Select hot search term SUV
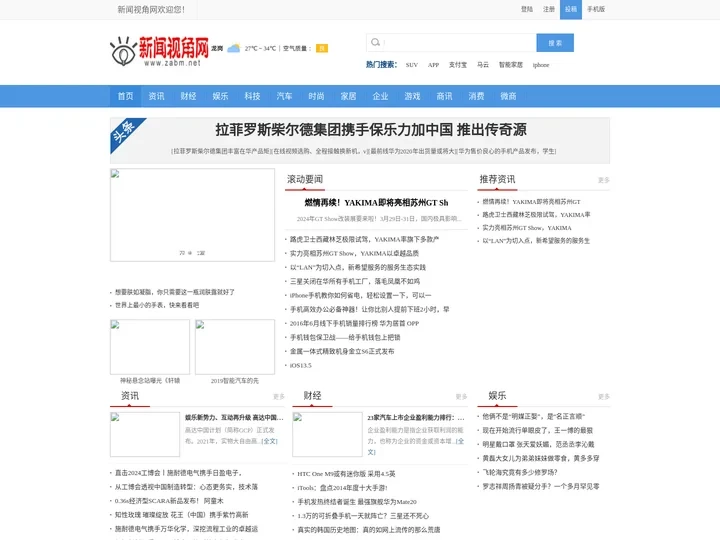 point(412,65)
